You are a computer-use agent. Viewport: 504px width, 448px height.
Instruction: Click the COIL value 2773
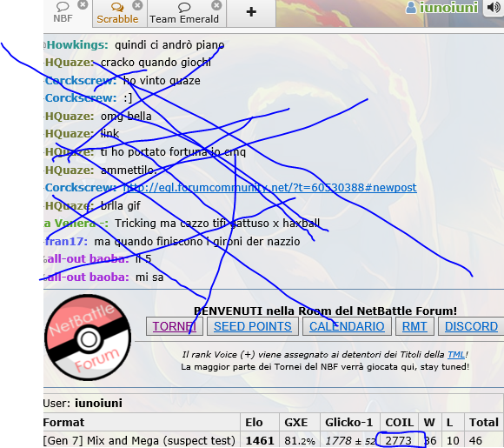pos(399,440)
